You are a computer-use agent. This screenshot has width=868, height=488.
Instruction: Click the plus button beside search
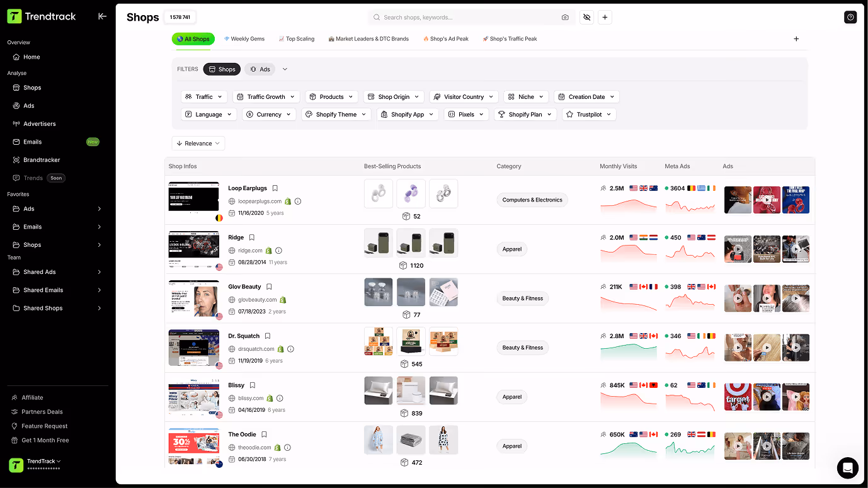[605, 18]
